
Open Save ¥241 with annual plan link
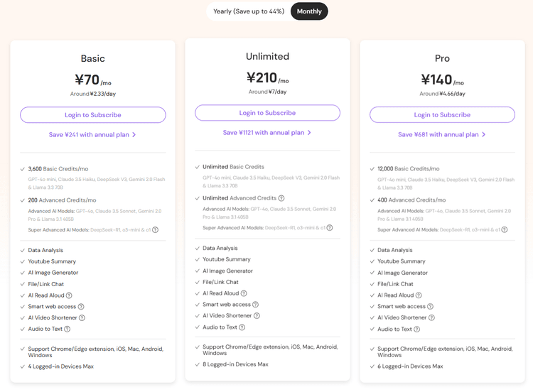click(x=92, y=134)
